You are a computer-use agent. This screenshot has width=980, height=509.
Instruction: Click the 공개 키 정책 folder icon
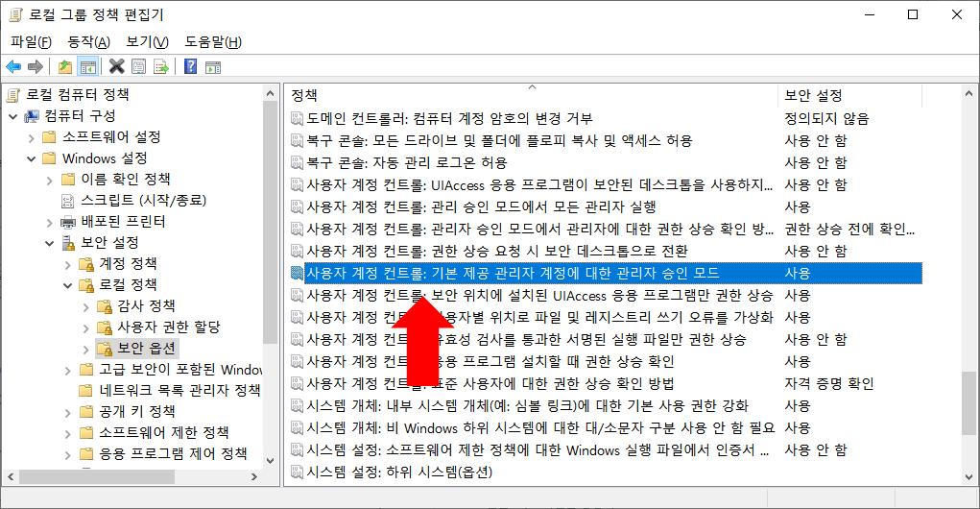(x=86, y=412)
